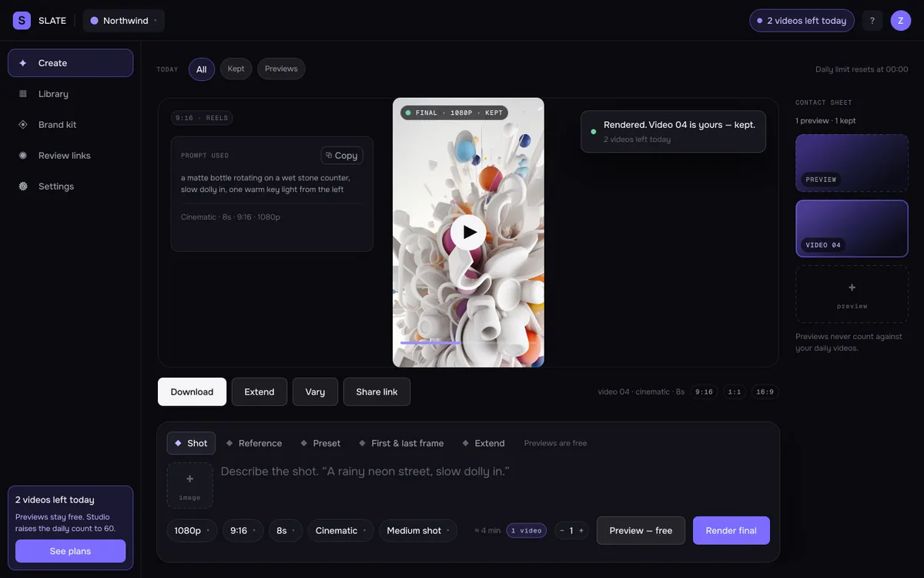The width and height of the screenshot is (924, 578).
Task: Open the Medium shot dropdown
Action: pyautogui.click(x=418, y=530)
